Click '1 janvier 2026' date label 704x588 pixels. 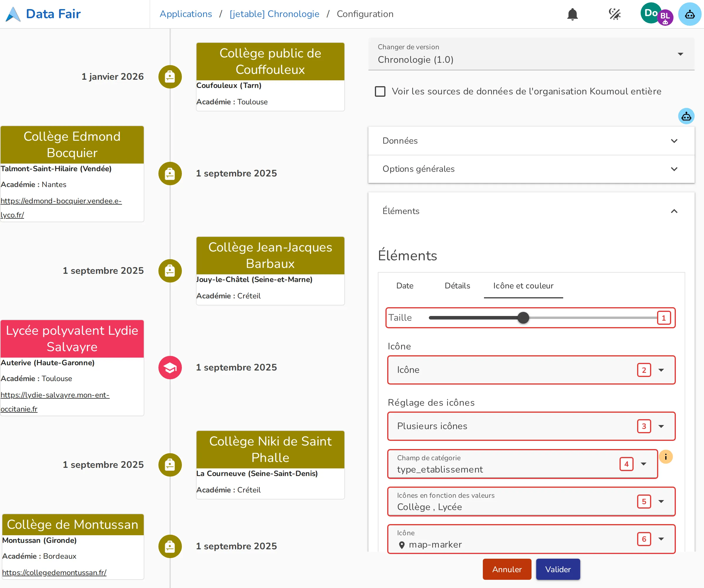tap(113, 77)
